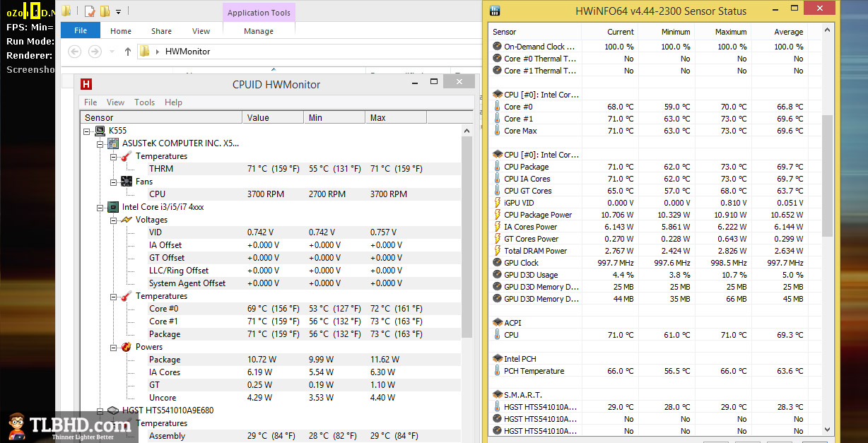868x443 pixels.
Task: Open the View menu in HWMonitor
Action: (x=115, y=102)
